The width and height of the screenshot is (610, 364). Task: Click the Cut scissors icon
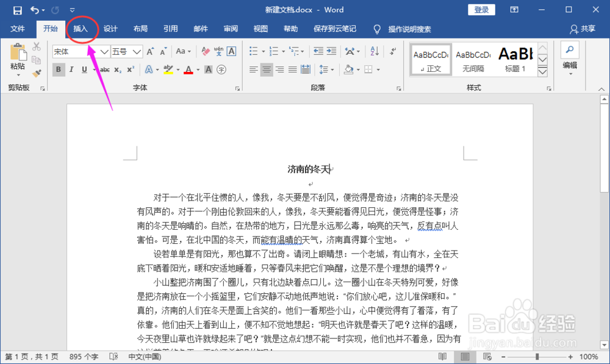(x=37, y=47)
